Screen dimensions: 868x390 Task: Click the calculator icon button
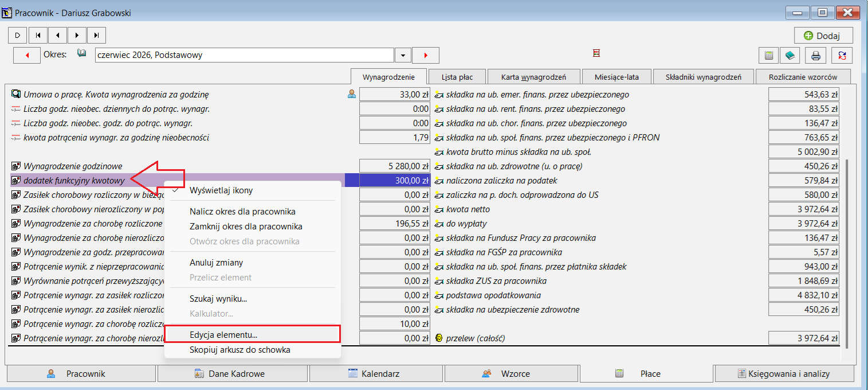[x=768, y=56]
